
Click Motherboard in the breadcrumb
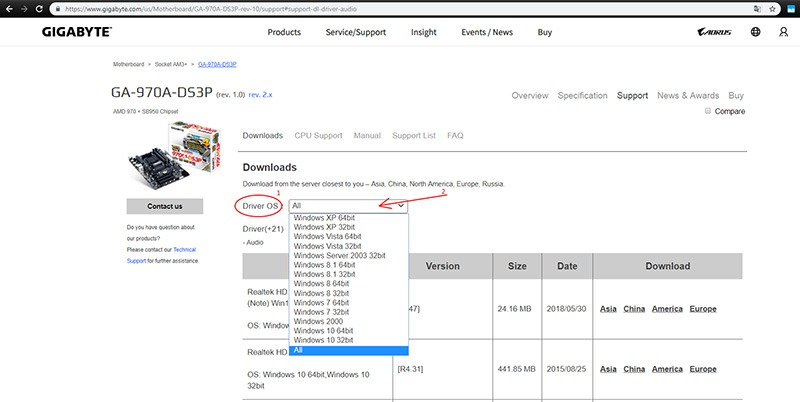coord(129,64)
